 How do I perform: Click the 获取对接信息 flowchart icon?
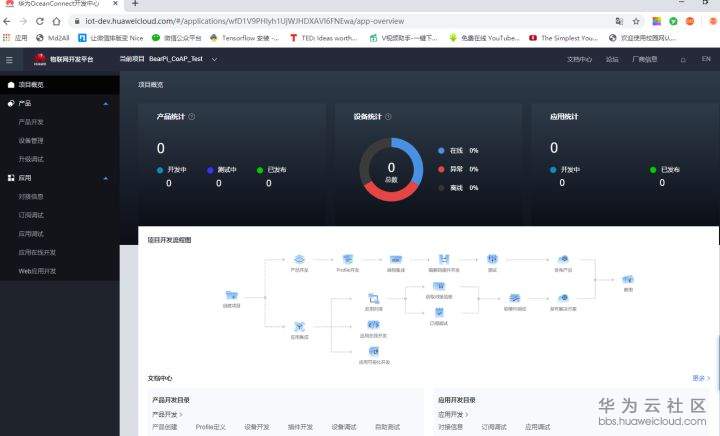pyautogui.click(x=439, y=286)
